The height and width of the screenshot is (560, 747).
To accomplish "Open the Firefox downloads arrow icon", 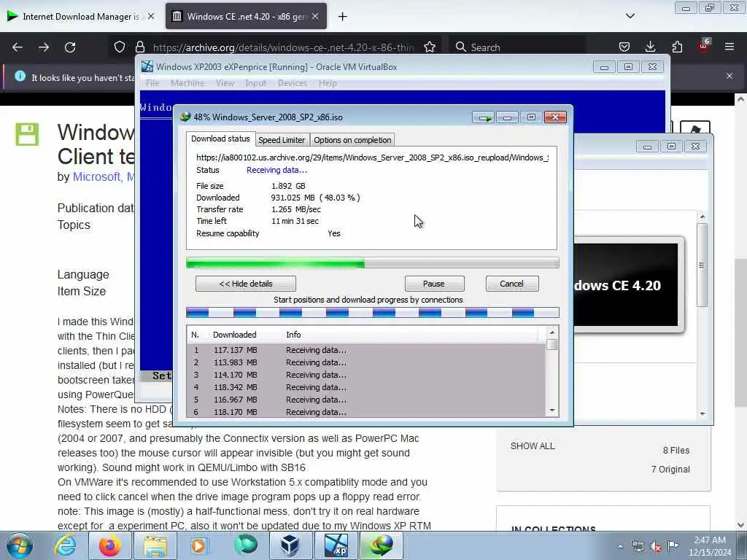I will [650, 47].
